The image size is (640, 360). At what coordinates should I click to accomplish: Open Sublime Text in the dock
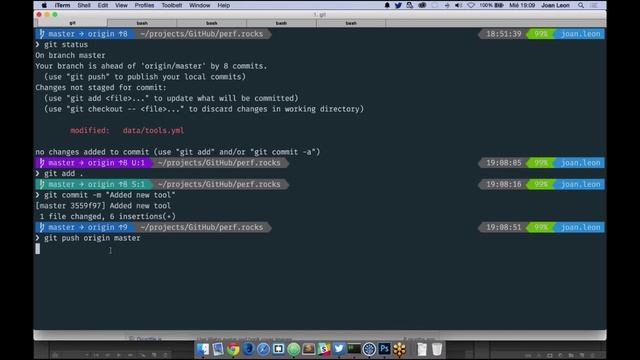pos(309,349)
